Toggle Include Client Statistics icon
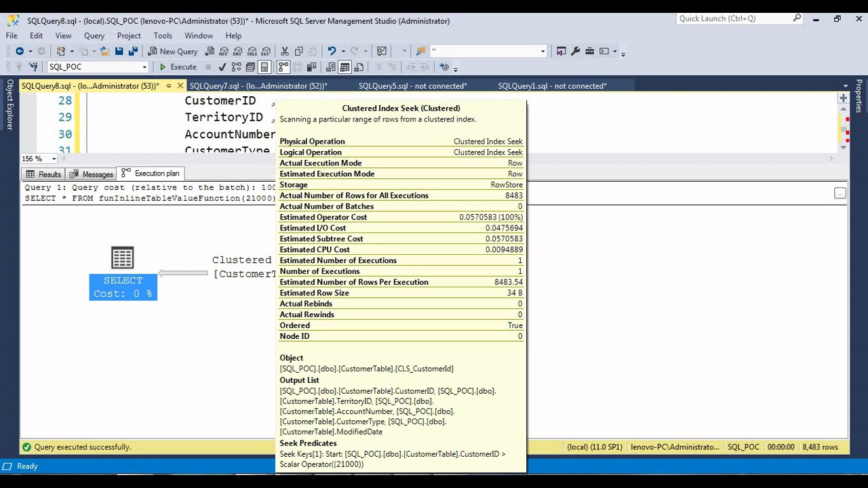The height and width of the screenshot is (488, 868). [311, 66]
